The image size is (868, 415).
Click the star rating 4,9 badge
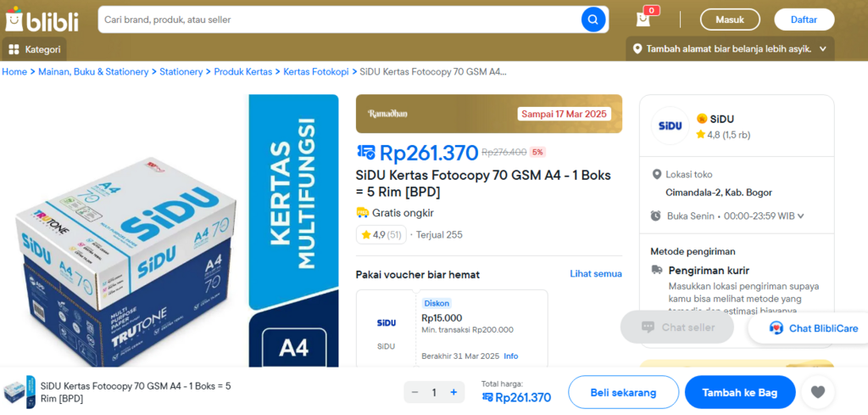(381, 234)
